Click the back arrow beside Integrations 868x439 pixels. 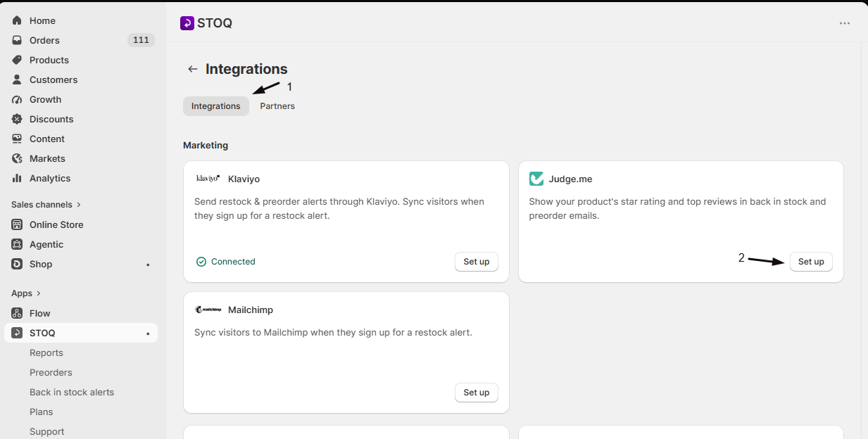(x=193, y=69)
